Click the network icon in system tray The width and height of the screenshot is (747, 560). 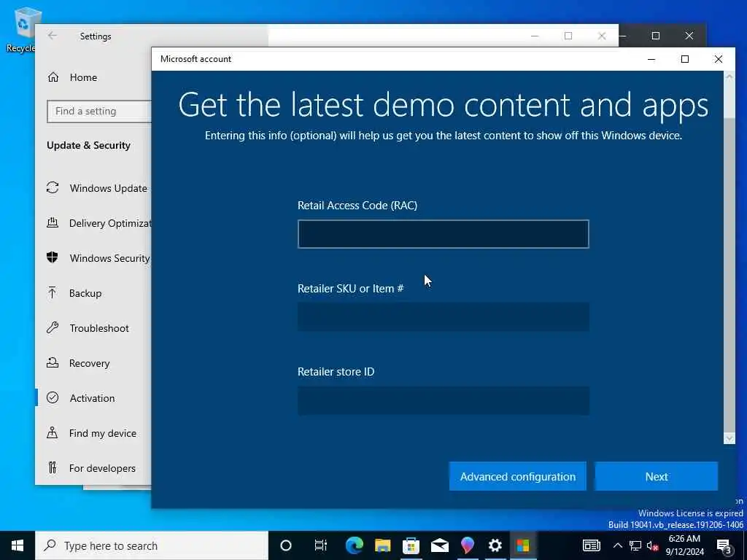coord(635,545)
